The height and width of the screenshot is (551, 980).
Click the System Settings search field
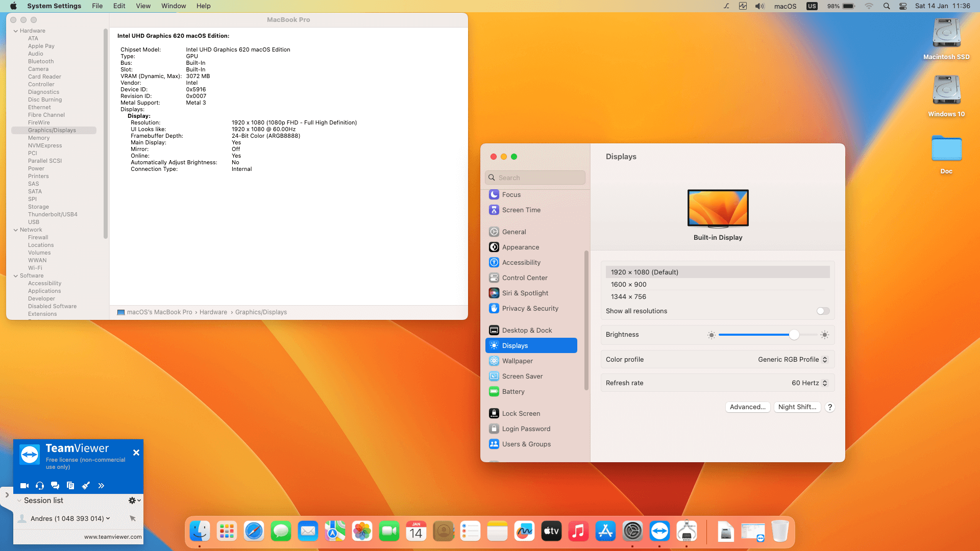pos(535,178)
